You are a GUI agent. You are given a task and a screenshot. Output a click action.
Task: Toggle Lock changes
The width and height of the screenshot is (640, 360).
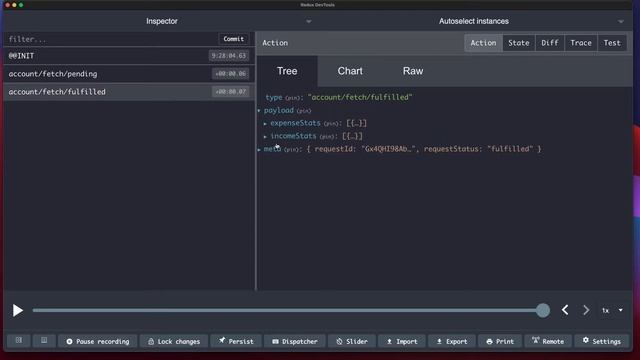click(x=174, y=341)
